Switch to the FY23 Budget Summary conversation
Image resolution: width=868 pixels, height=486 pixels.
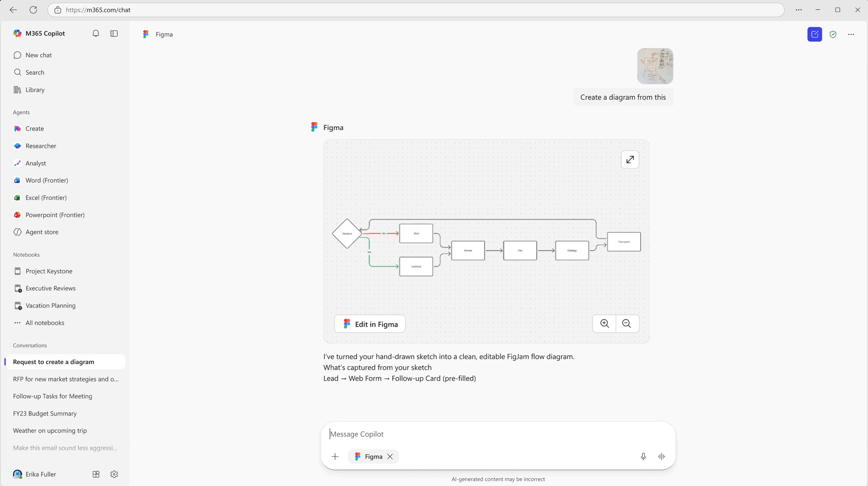[44, 413]
